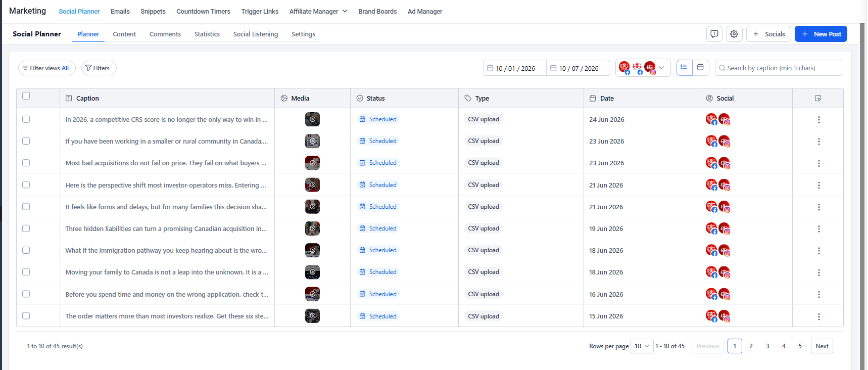This screenshot has width=868, height=370.
Task: Go to Next page of results
Action: pos(822,346)
